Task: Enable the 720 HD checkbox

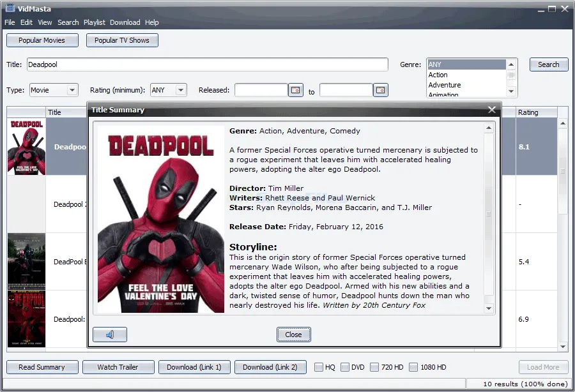Action: point(374,367)
